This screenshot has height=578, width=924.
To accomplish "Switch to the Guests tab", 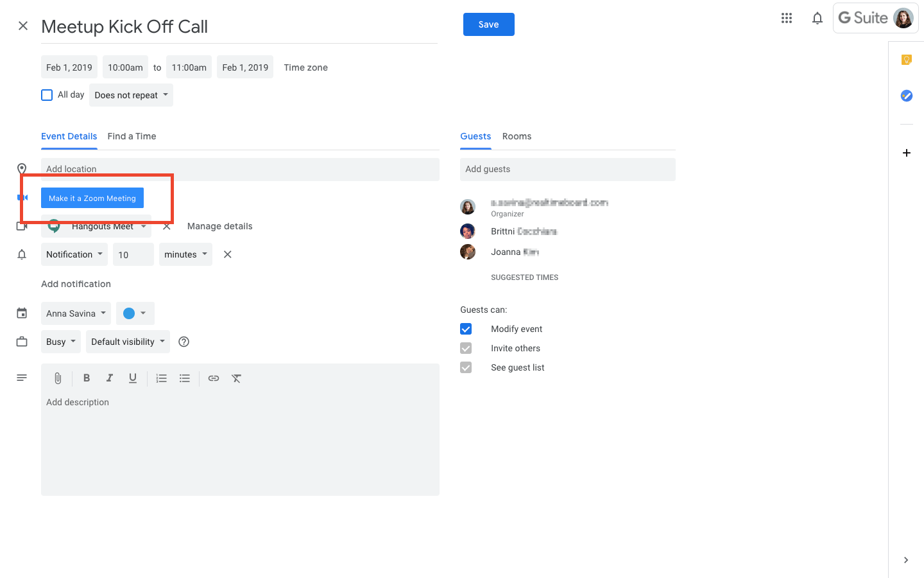I will [x=475, y=136].
